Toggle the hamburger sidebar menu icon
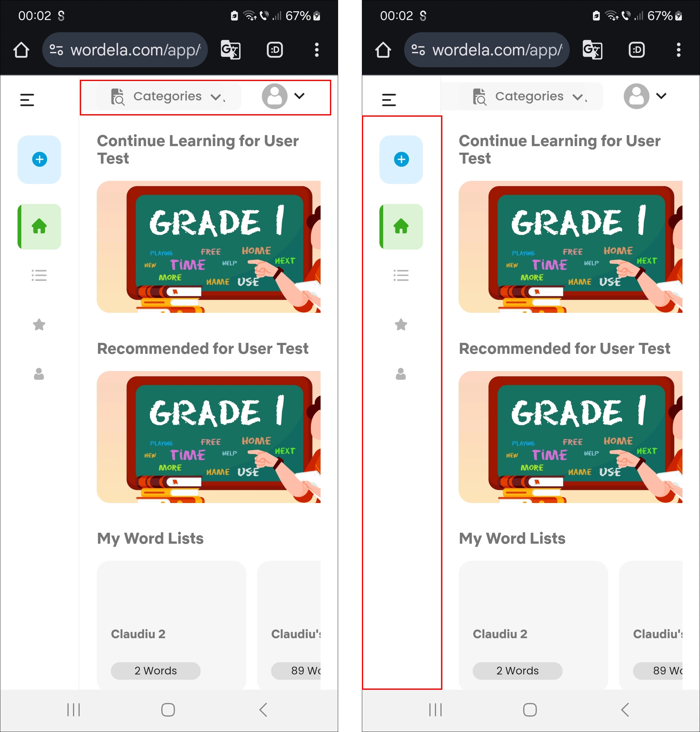 [x=27, y=99]
